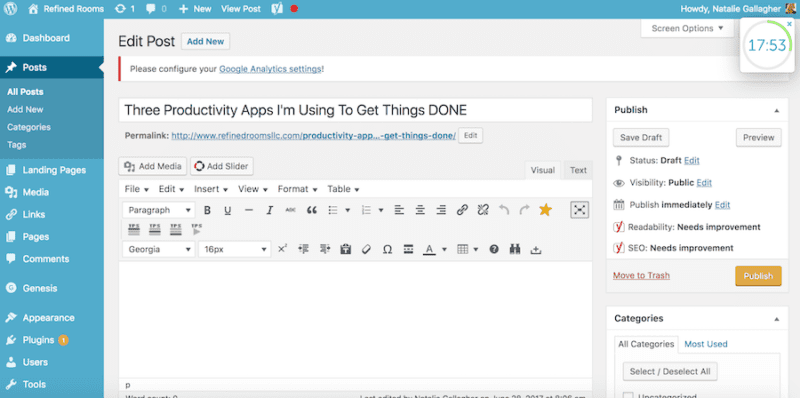Click Add Slider button

click(x=222, y=166)
